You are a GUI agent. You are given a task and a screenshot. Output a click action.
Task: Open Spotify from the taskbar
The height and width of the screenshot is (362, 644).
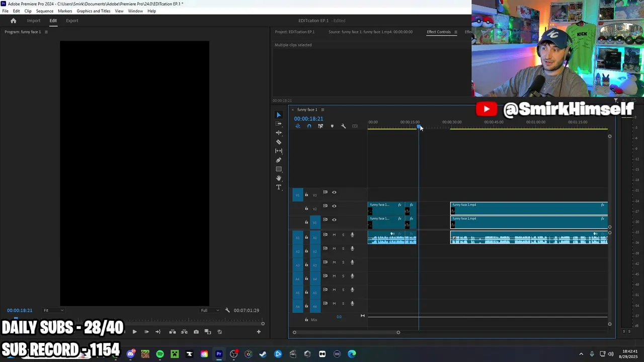(160, 354)
